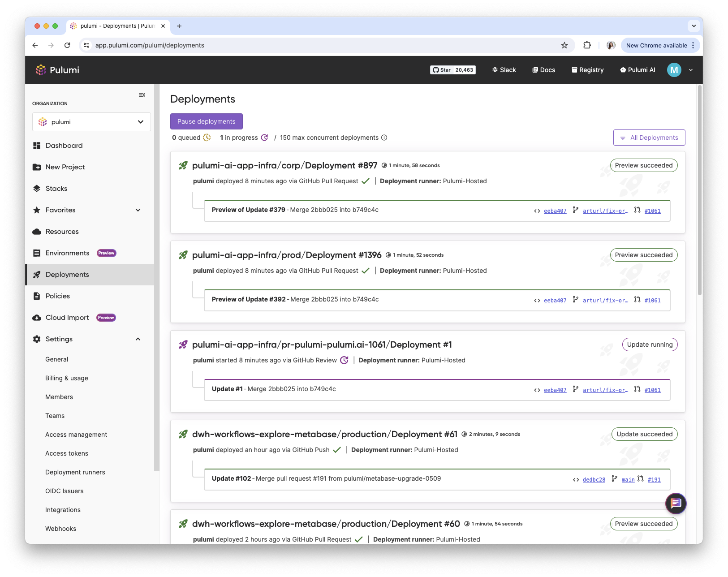
Task: Open Pulumi AI in header
Action: 638,70
